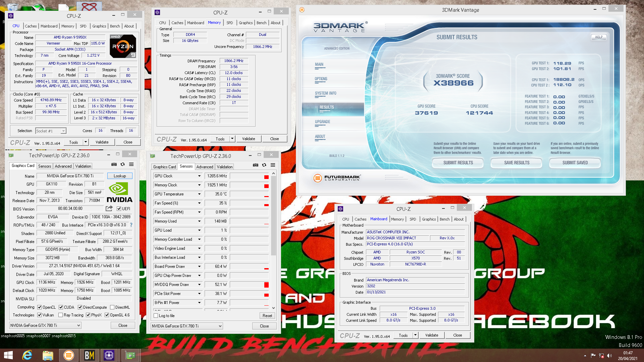Open hamburger menu in GPU-Z Graphics Card window
Screen dimensions: 644x362
(131, 165)
